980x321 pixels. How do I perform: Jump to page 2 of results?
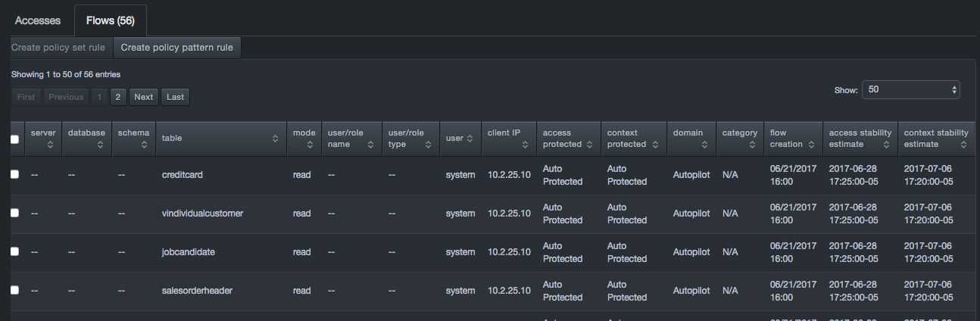[118, 97]
